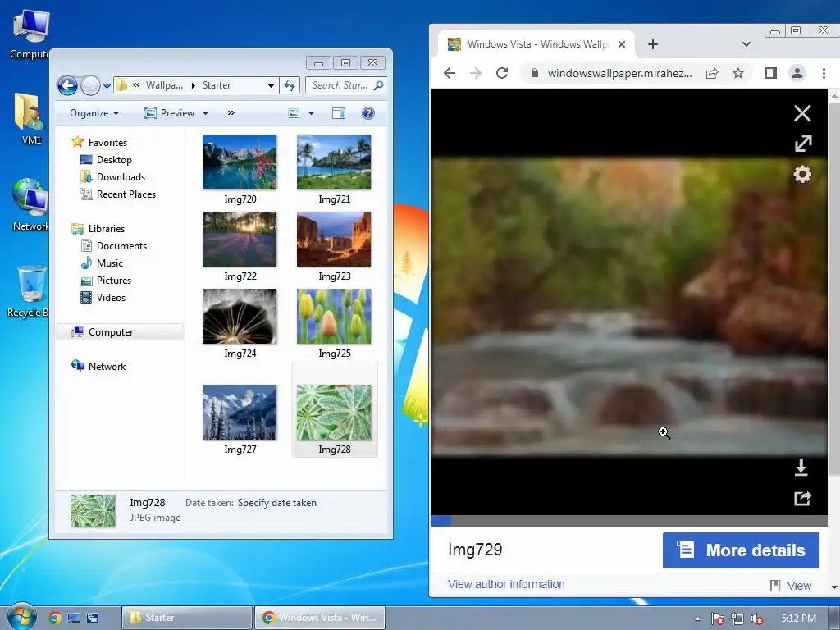Open Downloads in navigation pane
The width and height of the screenshot is (840, 630).
coord(121,177)
